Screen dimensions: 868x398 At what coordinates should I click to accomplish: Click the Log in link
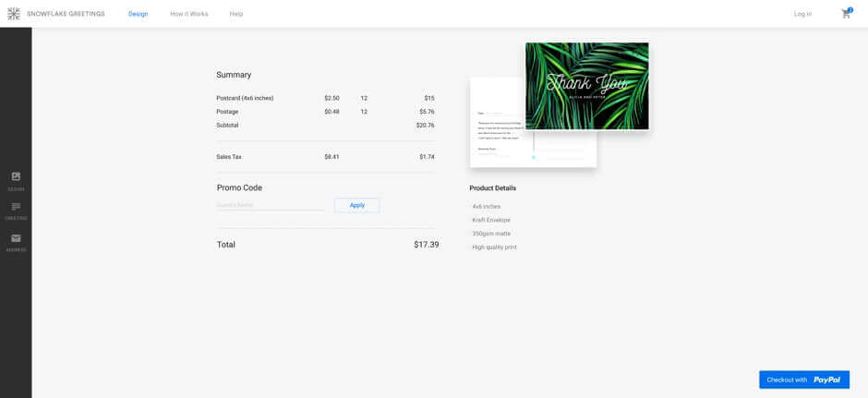point(802,14)
